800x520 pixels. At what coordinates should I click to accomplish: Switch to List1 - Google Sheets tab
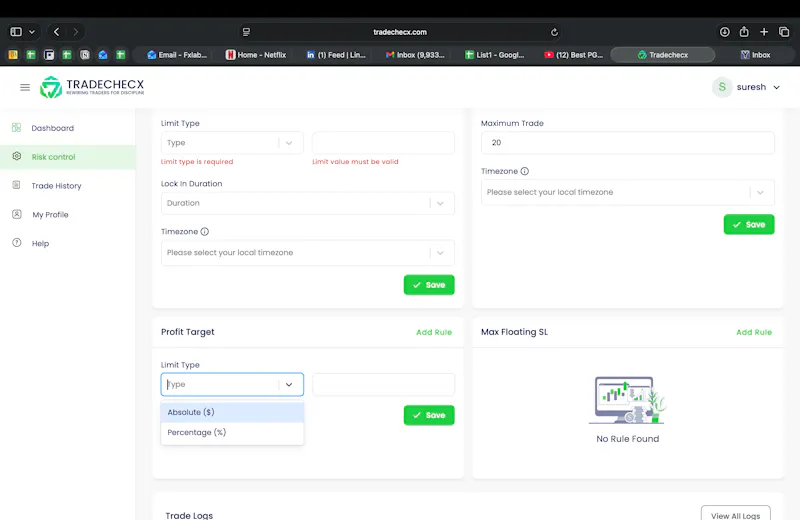(494, 55)
